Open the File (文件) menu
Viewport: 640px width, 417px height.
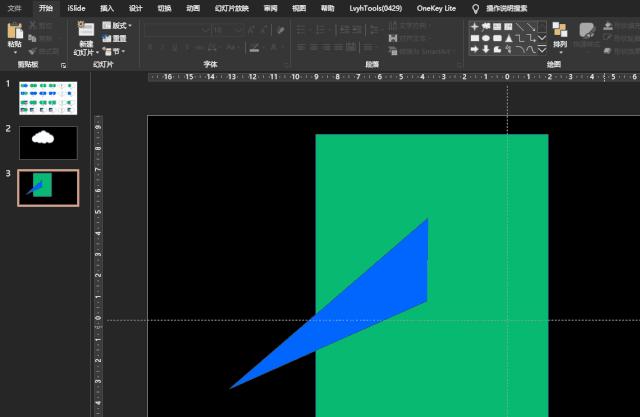coord(14,7)
